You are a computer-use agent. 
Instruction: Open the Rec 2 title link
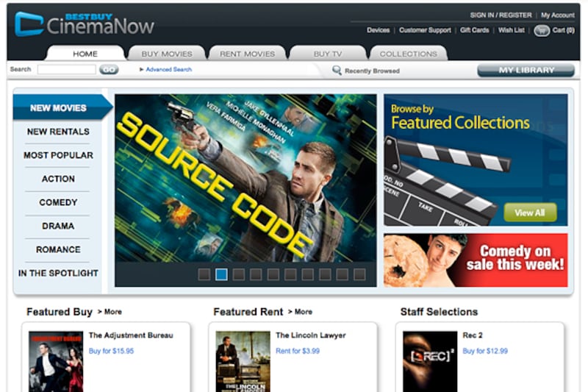click(473, 335)
